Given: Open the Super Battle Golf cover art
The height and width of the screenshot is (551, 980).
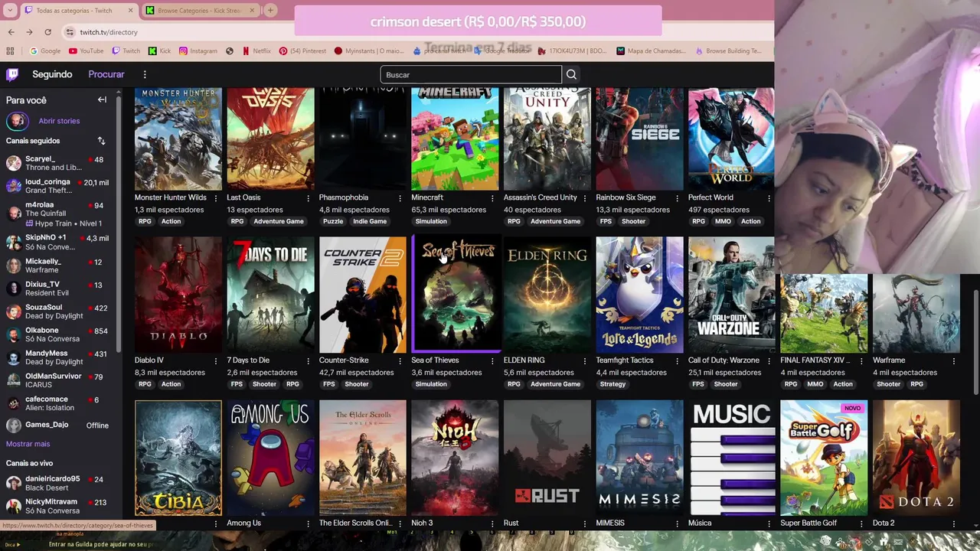Looking at the screenshot, I should click(x=824, y=458).
